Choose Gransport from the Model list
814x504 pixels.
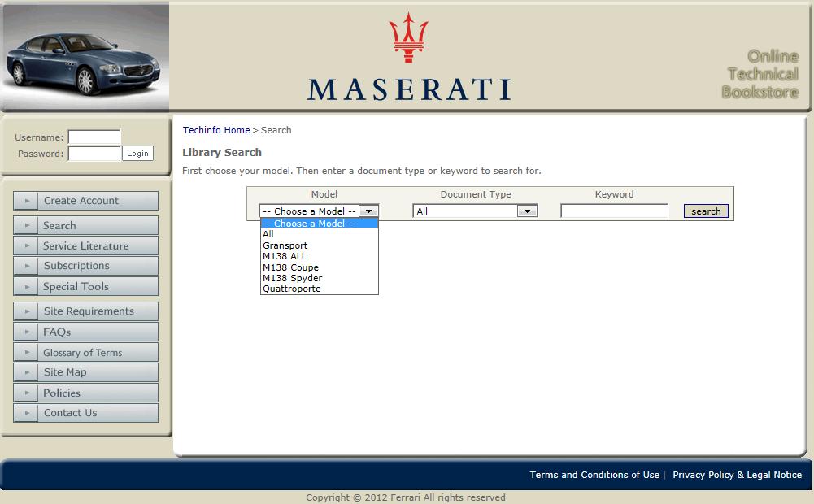pyautogui.click(x=320, y=245)
